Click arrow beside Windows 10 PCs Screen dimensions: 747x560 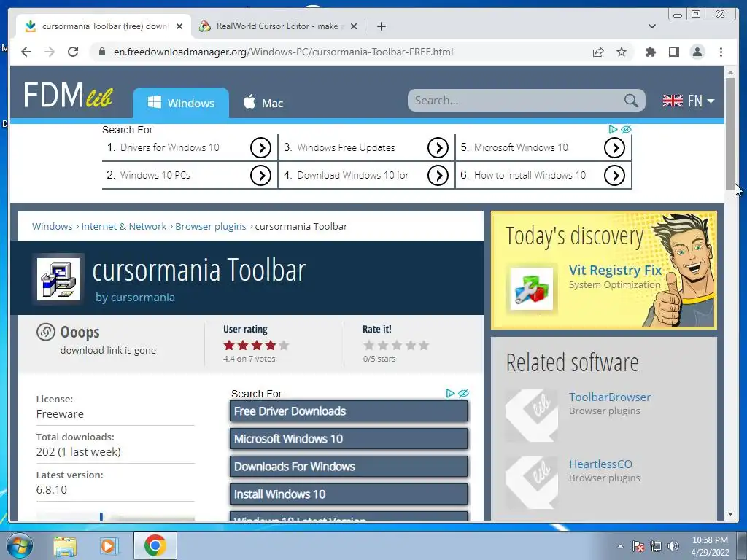[x=260, y=176]
